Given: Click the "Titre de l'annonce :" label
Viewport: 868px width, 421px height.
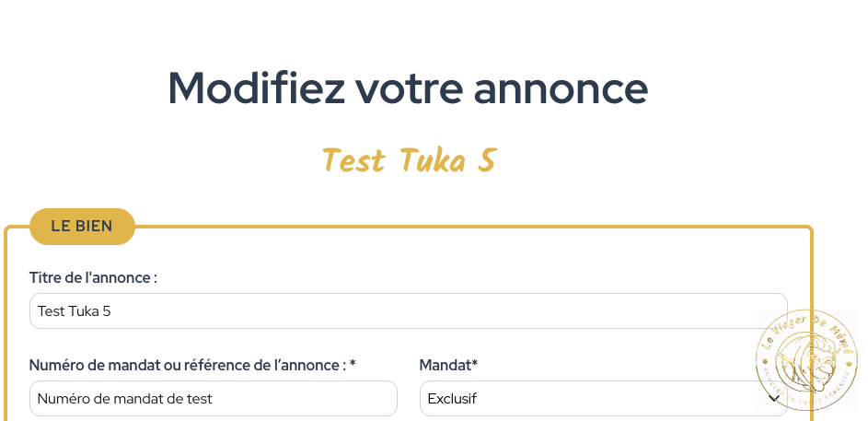Looking at the screenshot, I should point(93,277).
